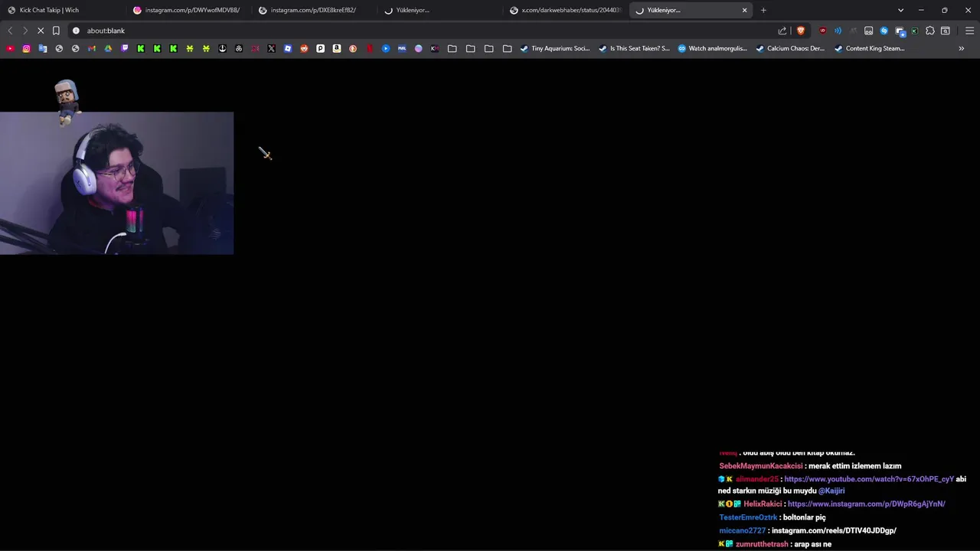Screen dimensions: 980x551
Task: Go back with the back arrow
Action: coord(10,31)
